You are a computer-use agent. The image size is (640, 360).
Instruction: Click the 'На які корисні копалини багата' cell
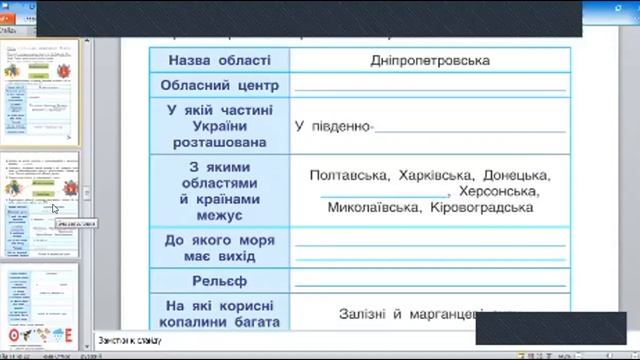click(x=220, y=313)
